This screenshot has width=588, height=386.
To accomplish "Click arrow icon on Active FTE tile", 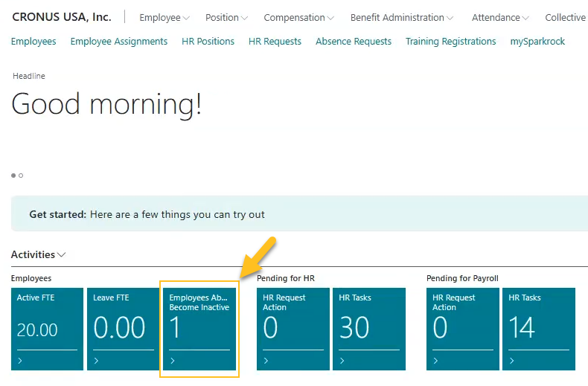I will pyautogui.click(x=20, y=361).
